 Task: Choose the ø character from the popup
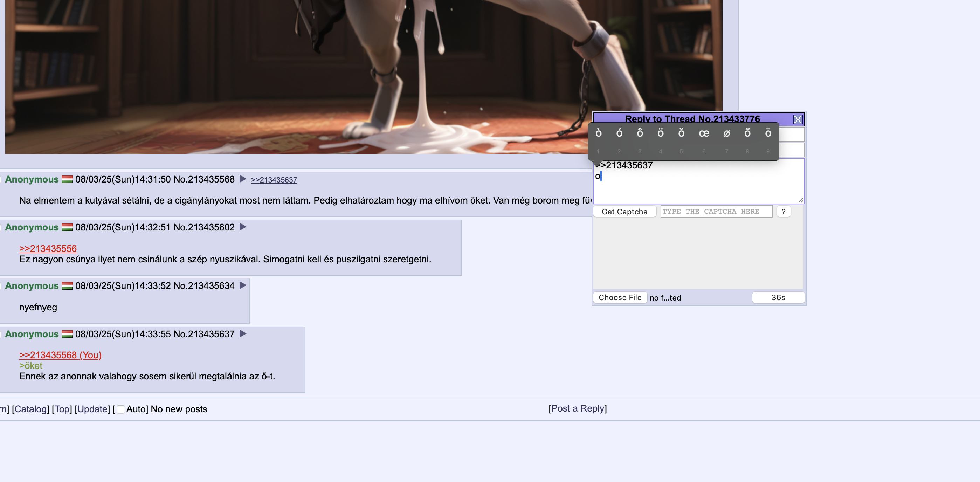pos(727,133)
